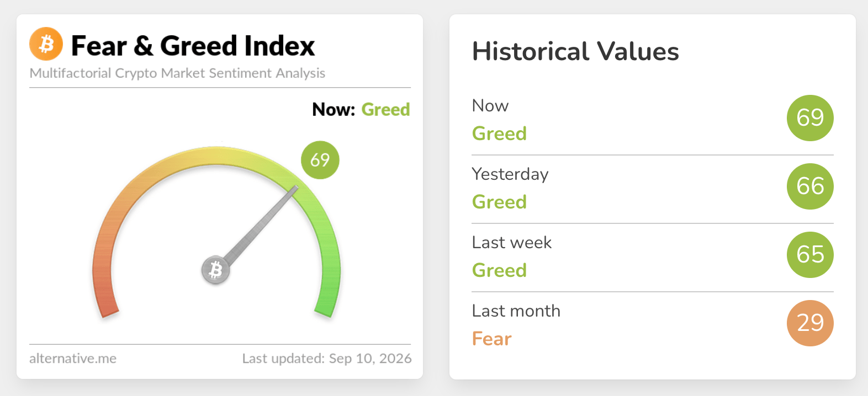Click the Now value 69 circle
The image size is (868, 396).
[x=810, y=117]
